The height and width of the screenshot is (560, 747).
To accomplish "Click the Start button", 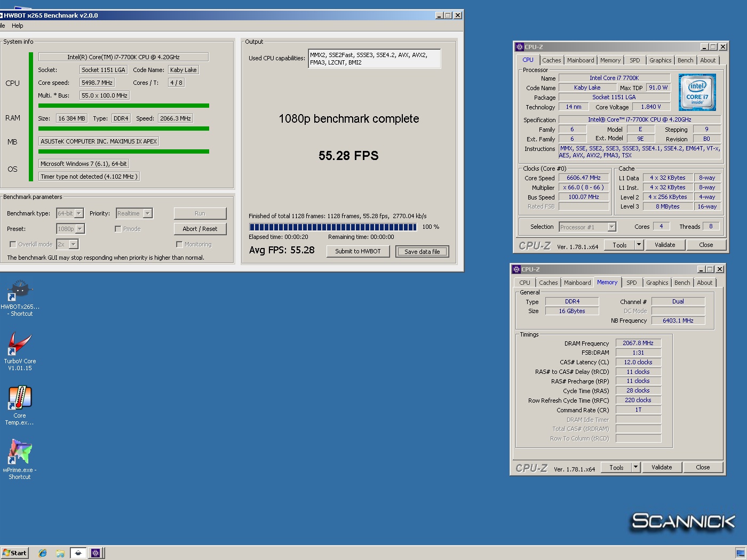I will 14,553.
